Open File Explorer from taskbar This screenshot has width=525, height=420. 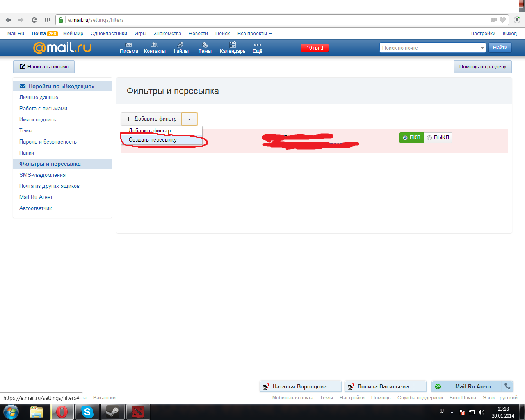[x=37, y=412]
